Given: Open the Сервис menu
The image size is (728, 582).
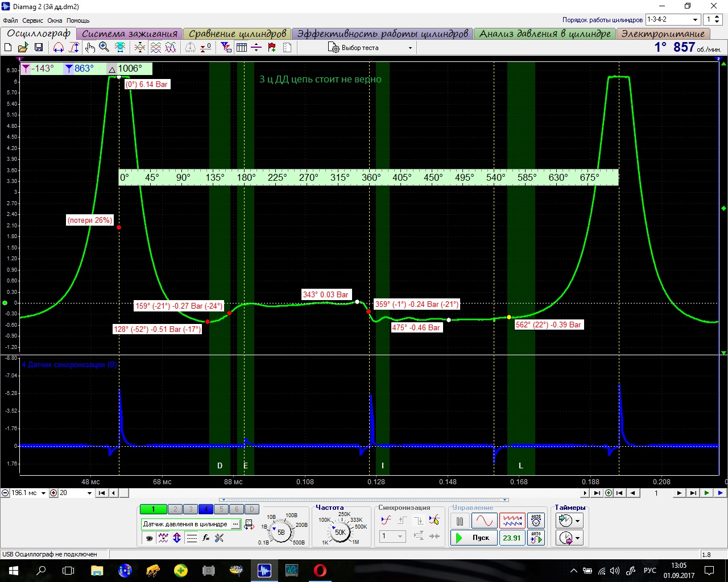Looking at the screenshot, I should 33,20.
